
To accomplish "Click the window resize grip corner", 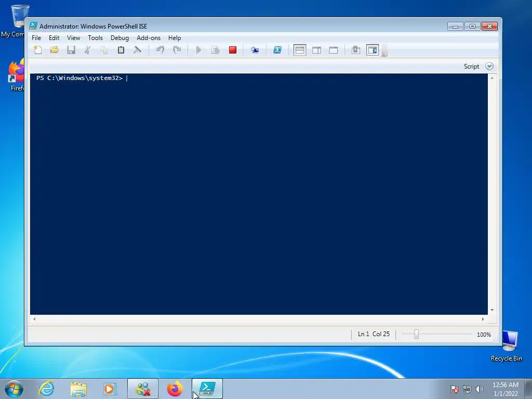I will click(x=495, y=339).
